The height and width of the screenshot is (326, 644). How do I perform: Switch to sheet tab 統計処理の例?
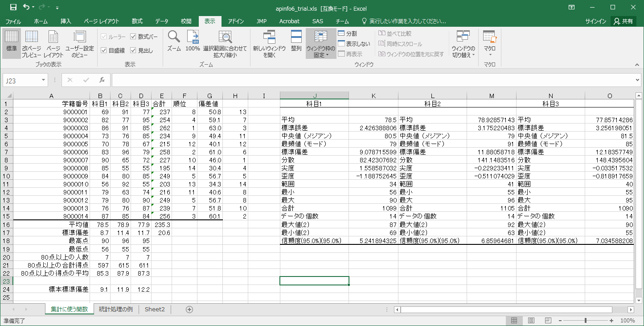coord(116,309)
